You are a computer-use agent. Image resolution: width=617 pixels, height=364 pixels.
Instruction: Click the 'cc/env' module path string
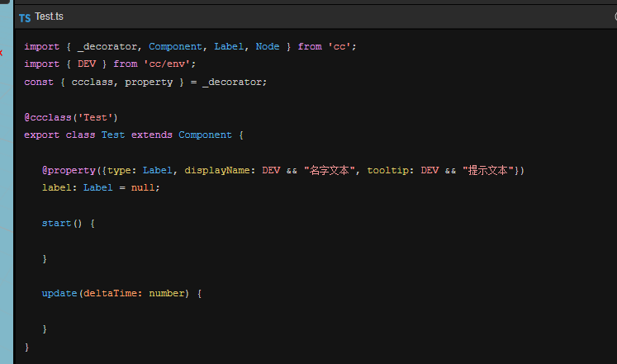[x=169, y=64]
